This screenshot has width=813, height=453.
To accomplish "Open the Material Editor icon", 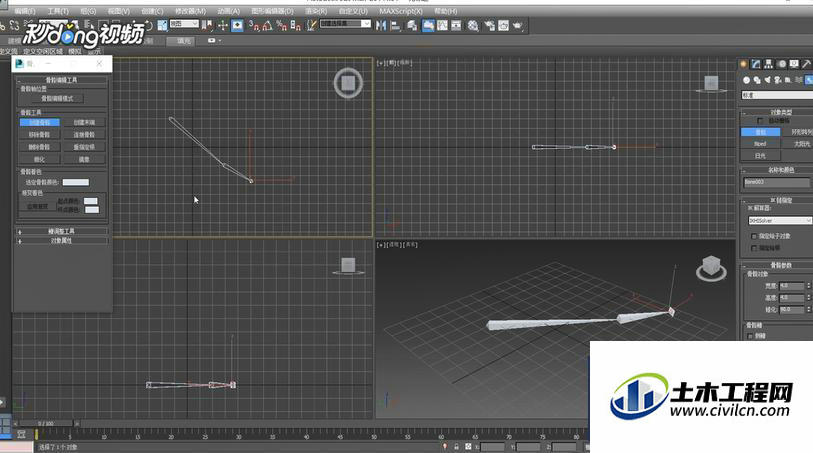I will tap(473, 25).
